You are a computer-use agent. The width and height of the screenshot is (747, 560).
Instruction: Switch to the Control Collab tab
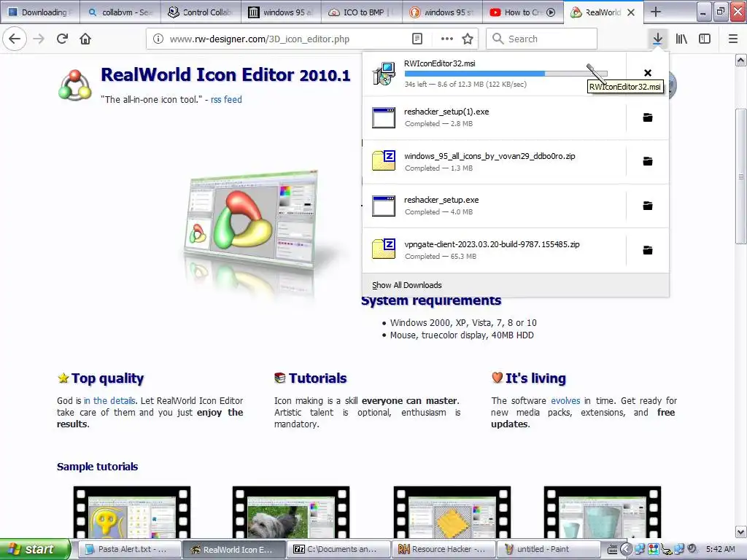tap(201, 12)
